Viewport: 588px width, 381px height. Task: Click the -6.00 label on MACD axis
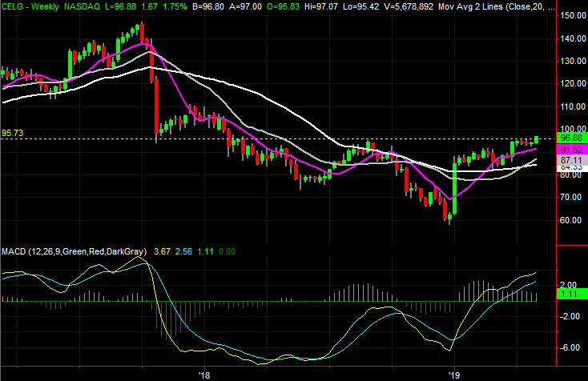pos(571,347)
